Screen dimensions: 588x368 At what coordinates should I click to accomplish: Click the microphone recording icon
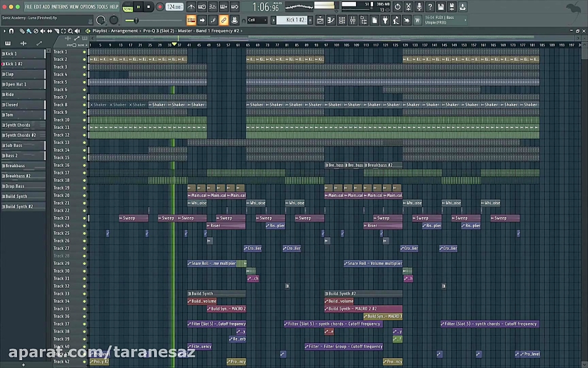(419, 7)
